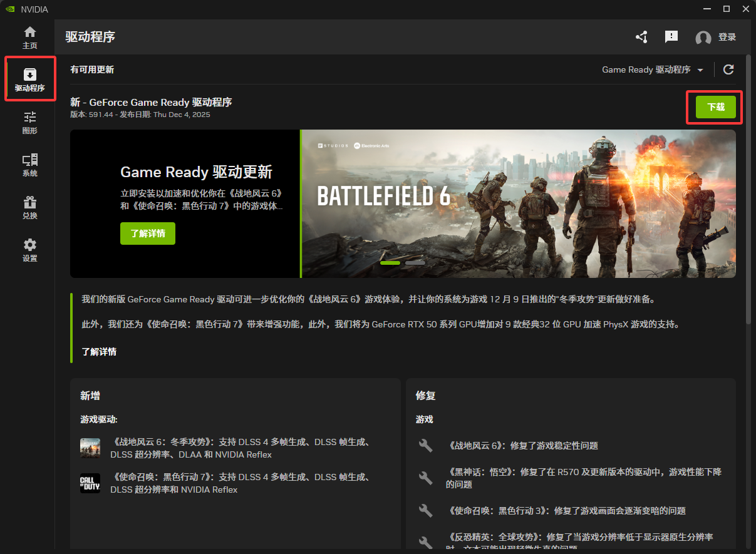Screen dimensions: 756x554
Task: Click 登录 to sign in
Action: [727, 38]
